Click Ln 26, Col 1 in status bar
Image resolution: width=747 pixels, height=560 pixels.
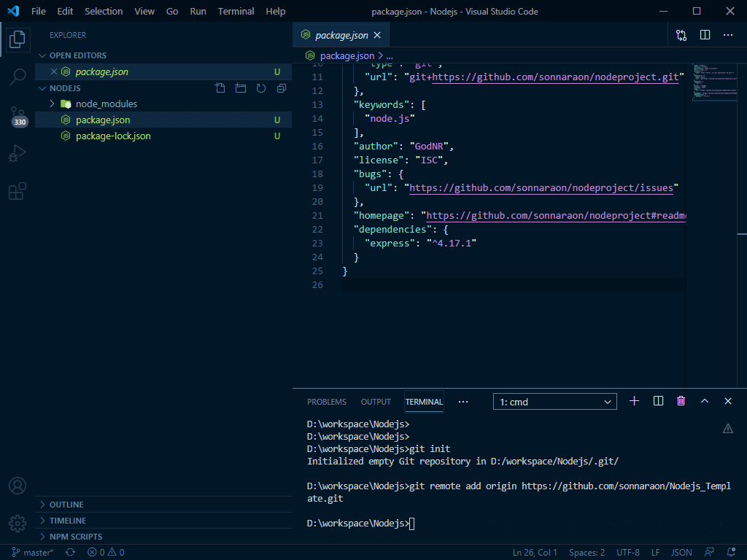click(535, 553)
